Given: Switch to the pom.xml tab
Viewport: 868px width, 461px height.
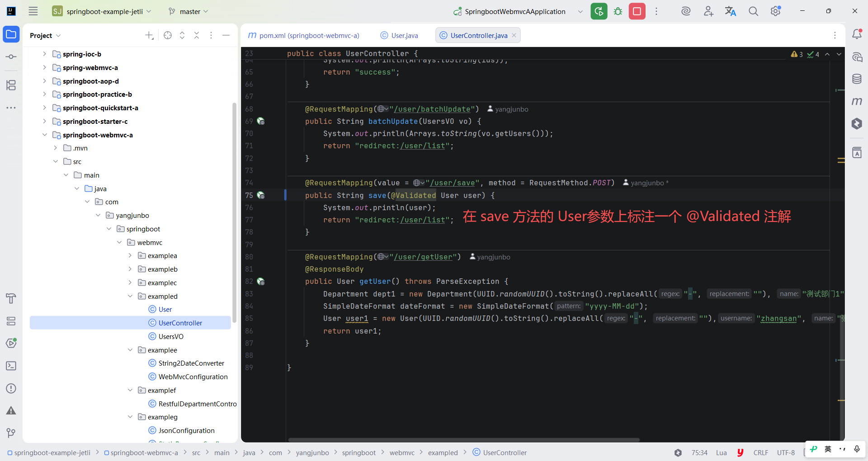Looking at the screenshot, I should click(304, 35).
